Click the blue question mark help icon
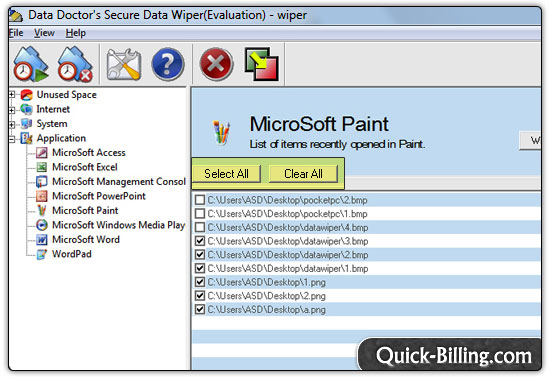The image size is (550, 377). point(168,65)
